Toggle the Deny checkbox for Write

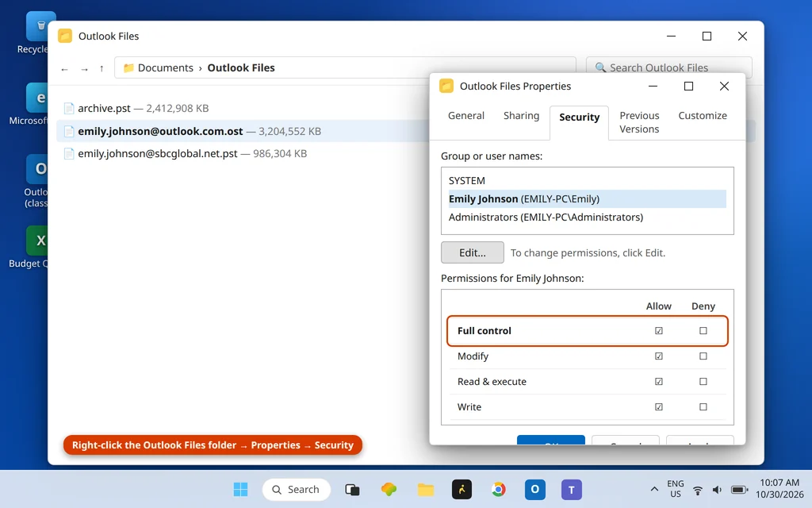[703, 407]
